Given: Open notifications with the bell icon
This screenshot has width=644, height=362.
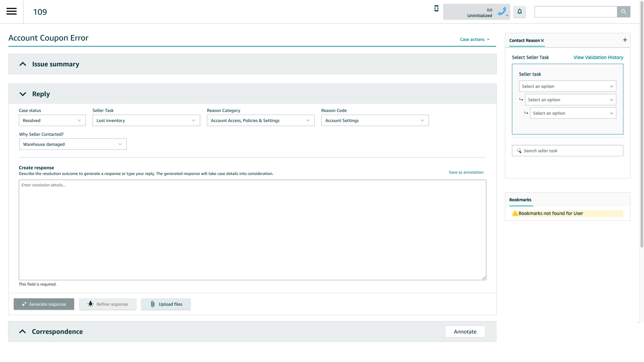Looking at the screenshot, I should tap(520, 12).
